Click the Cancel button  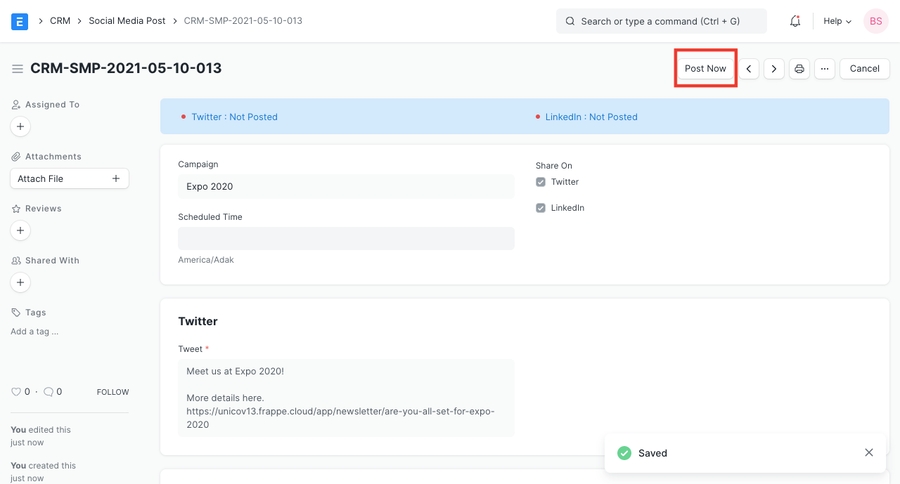pos(864,69)
